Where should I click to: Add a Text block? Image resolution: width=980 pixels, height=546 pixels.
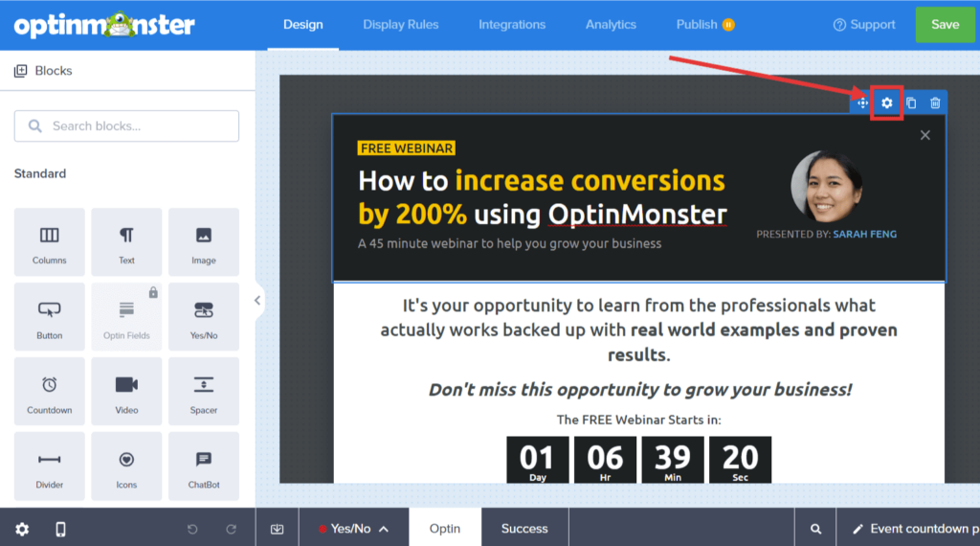pyautogui.click(x=126, y=242)
